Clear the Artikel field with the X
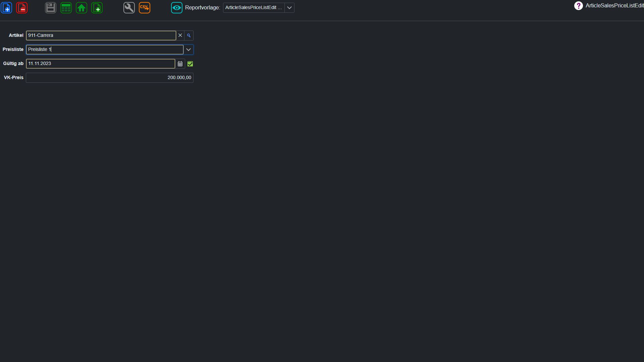644x362 pixels. point(180,36)
